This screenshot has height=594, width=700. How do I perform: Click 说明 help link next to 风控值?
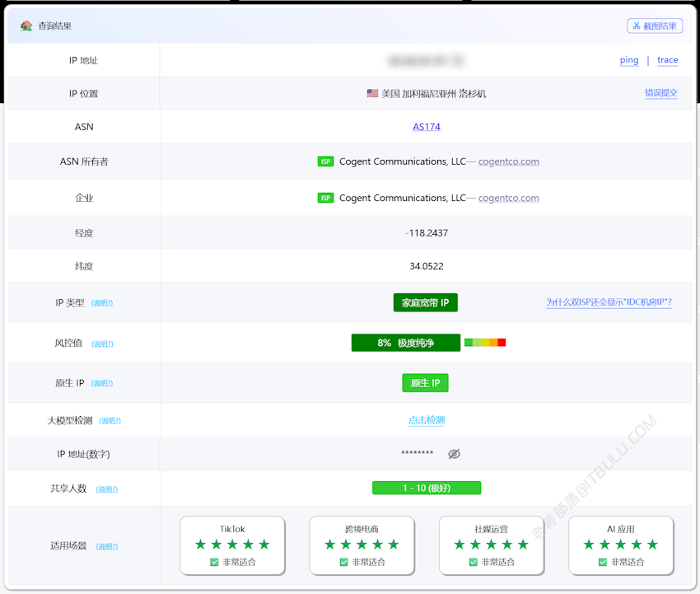click(x=102, y=344)
